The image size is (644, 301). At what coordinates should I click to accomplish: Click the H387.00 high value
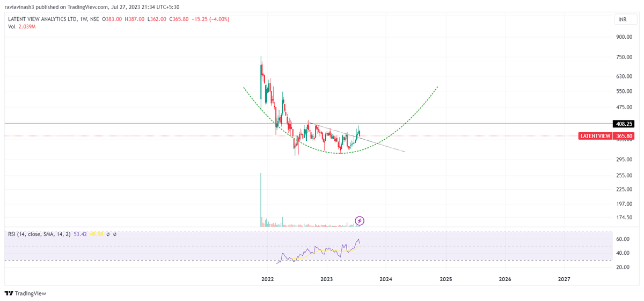(x=135, y=19)
